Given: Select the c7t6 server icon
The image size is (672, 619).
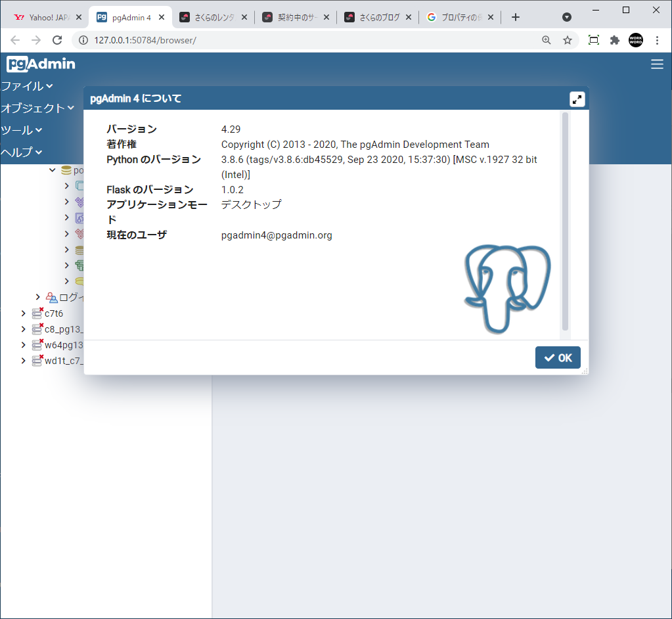Looking at the screenshot, I should [37, 313].
